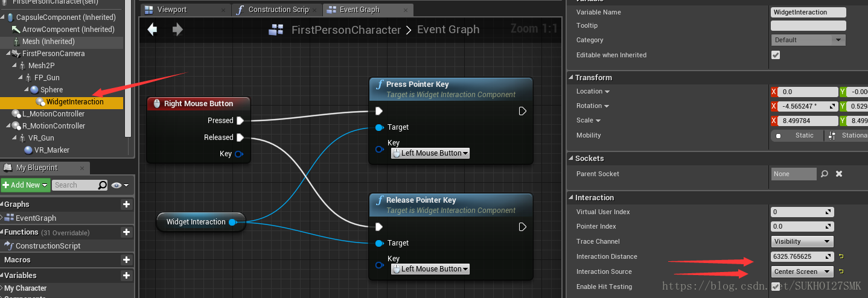Open Key dropdown on Press Pointer Key
868x298 pixels.
coord(430,153)
